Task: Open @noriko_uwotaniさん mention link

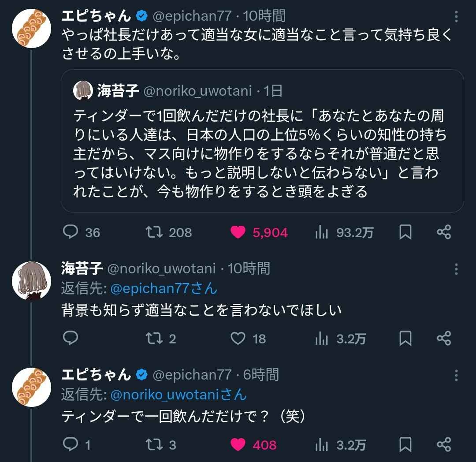Action: point(178,395)
